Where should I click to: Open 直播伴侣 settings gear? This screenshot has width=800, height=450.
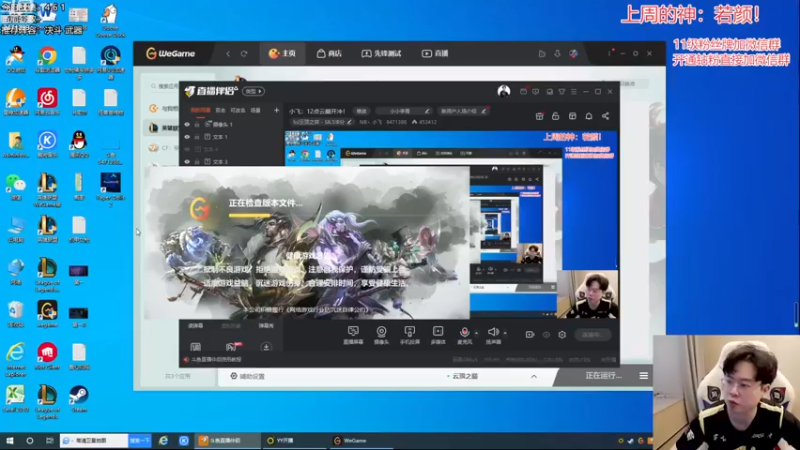tap(562, 335)
